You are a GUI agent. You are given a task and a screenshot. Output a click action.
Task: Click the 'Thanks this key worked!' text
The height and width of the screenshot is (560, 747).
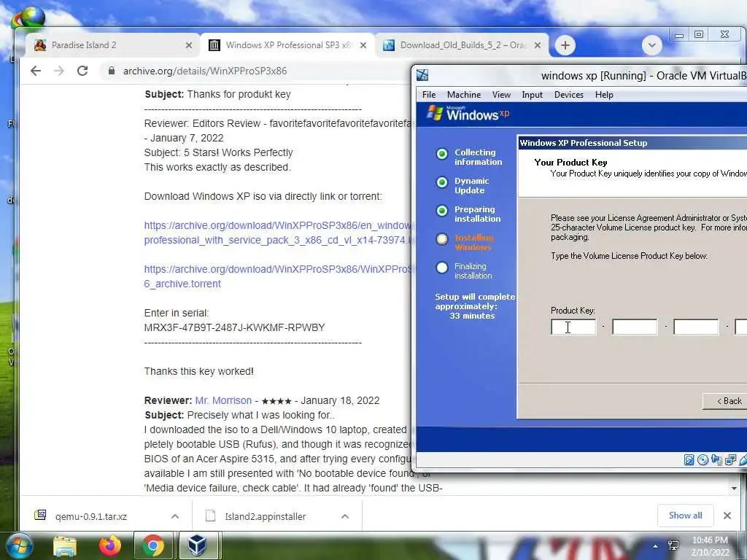pos(198,371)
